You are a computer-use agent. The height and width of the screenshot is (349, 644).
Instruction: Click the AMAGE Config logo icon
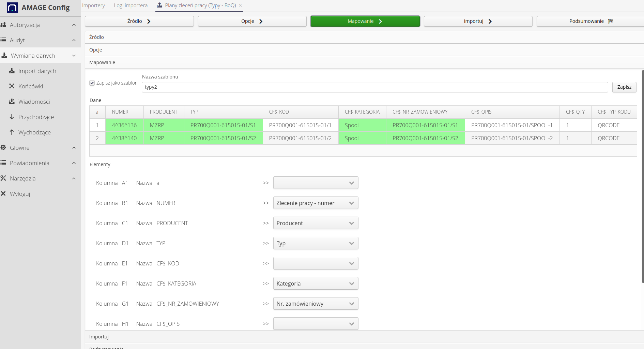(12, 8)
